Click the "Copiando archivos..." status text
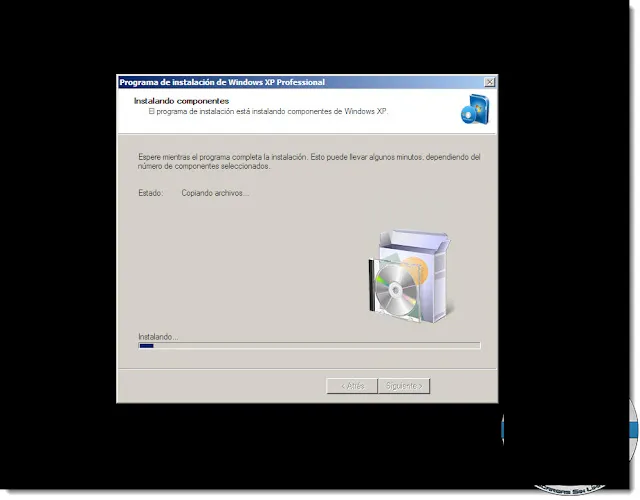Screen dimensions: 640x500 (x=215, y=193)
